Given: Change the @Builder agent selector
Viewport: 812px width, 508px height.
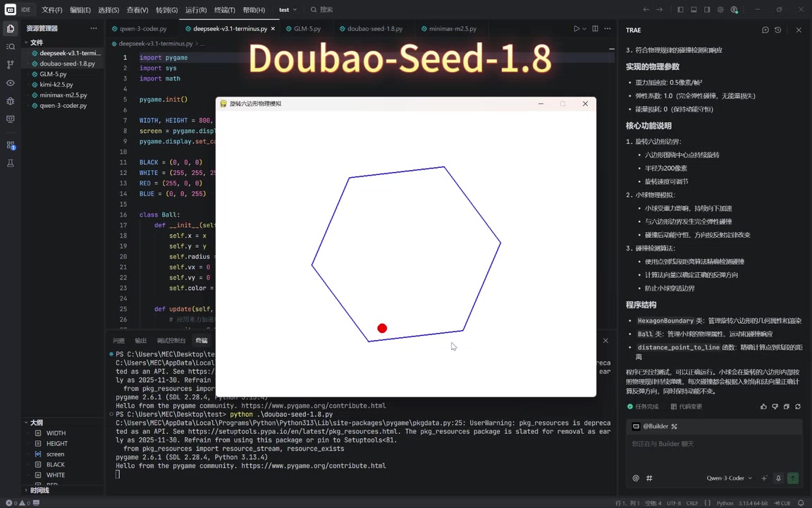Looking at the screenshot, I should pyautogui.click(x=655, y=426).
